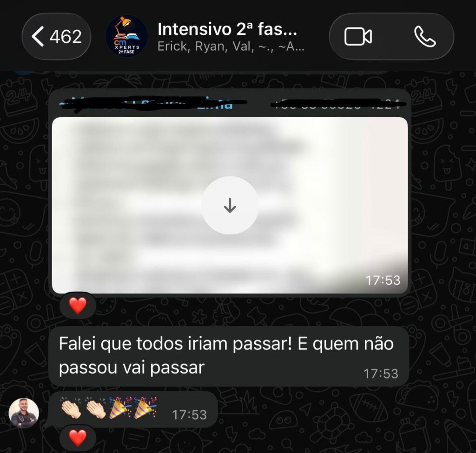Tap the 17:53 timestamp on the image
The height and width of the screenshot is (453, 476).
tap(383, 280)
